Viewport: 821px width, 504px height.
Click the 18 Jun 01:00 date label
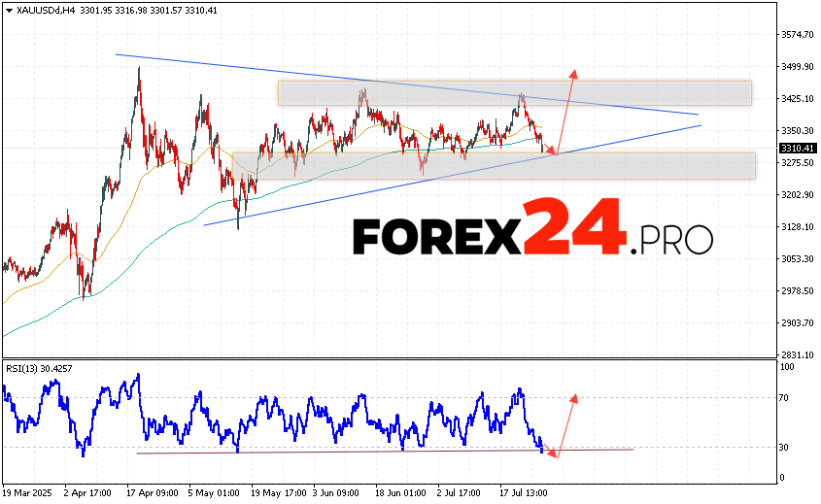point(400,493)
